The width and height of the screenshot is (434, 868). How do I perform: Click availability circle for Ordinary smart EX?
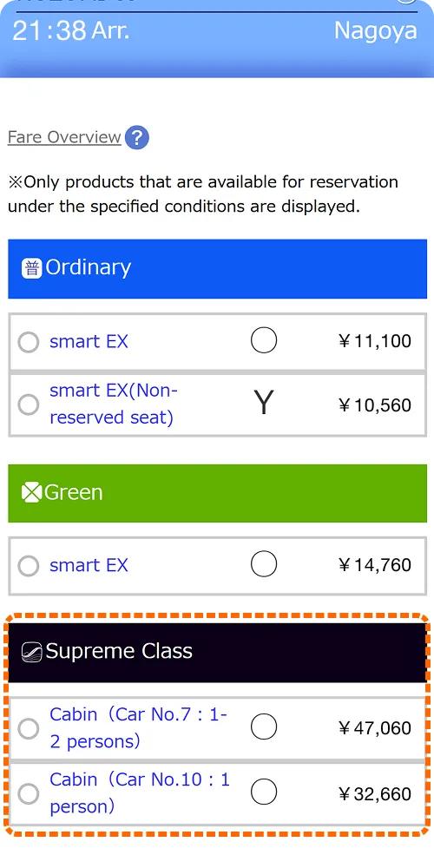[x=264, y=340]
